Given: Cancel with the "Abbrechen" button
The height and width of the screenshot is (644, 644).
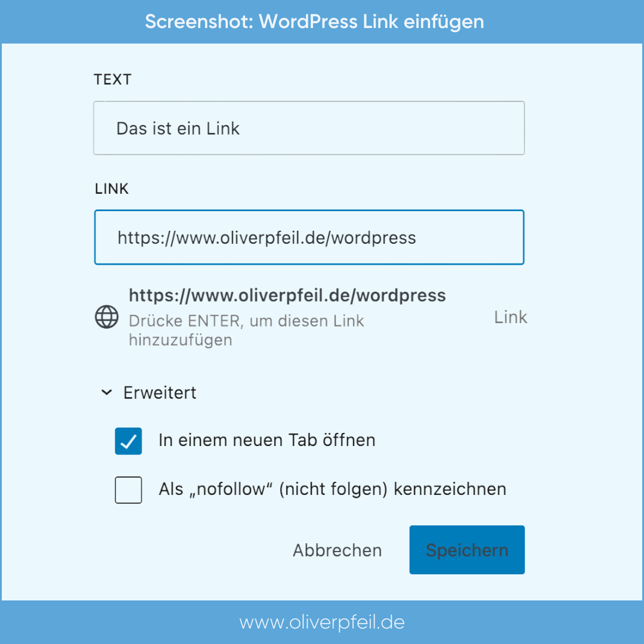Looking at the screenshot, I should (337, 550).
